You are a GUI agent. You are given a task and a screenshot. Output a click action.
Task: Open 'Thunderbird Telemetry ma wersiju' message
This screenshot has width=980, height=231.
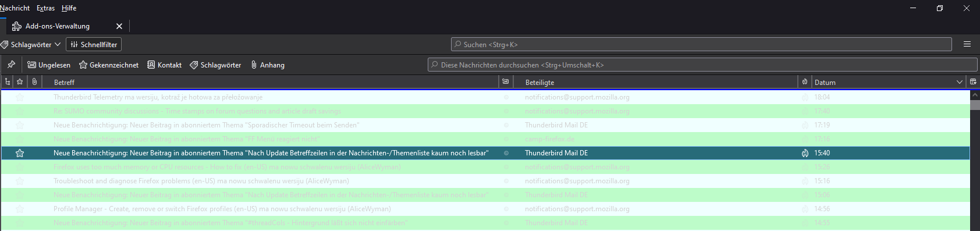click(x=485, y=97)
